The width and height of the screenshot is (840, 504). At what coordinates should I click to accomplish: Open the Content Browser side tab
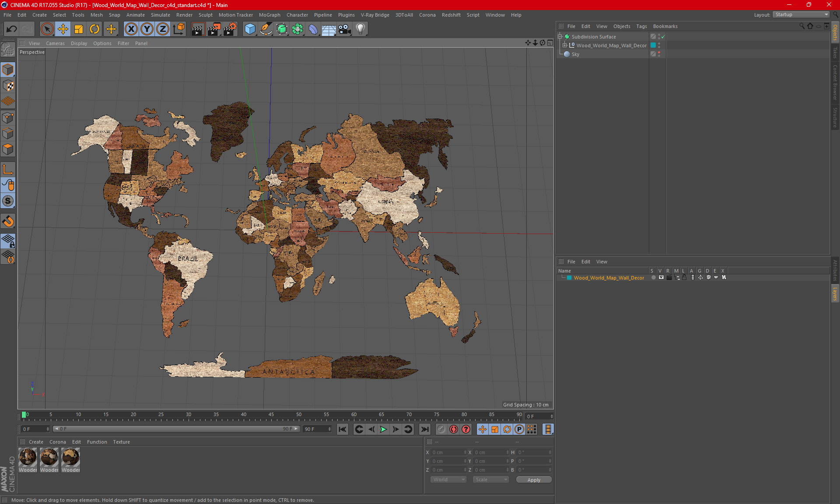coord(835,82)
